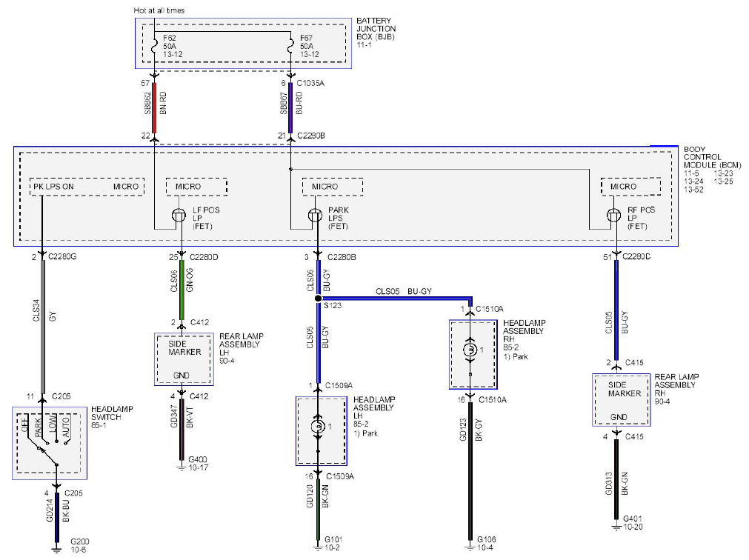Click the LOW position in the headlamp switch

click(53, 424)
